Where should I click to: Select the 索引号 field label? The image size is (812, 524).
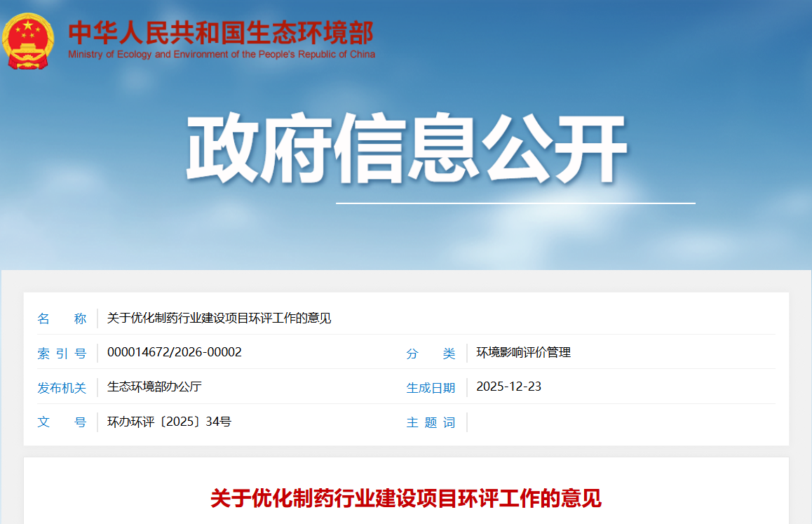[x=62, y=353]
